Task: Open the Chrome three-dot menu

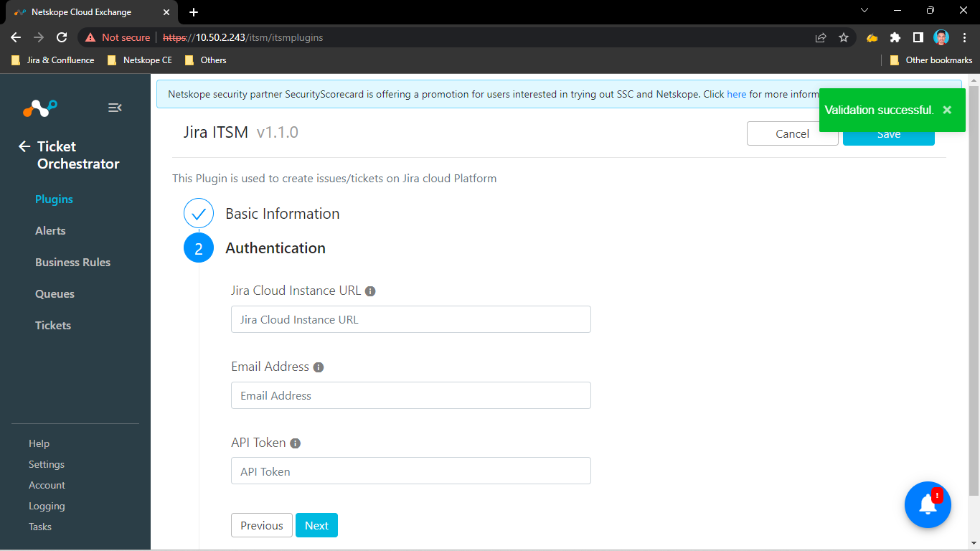Action: tap(964, 37)
